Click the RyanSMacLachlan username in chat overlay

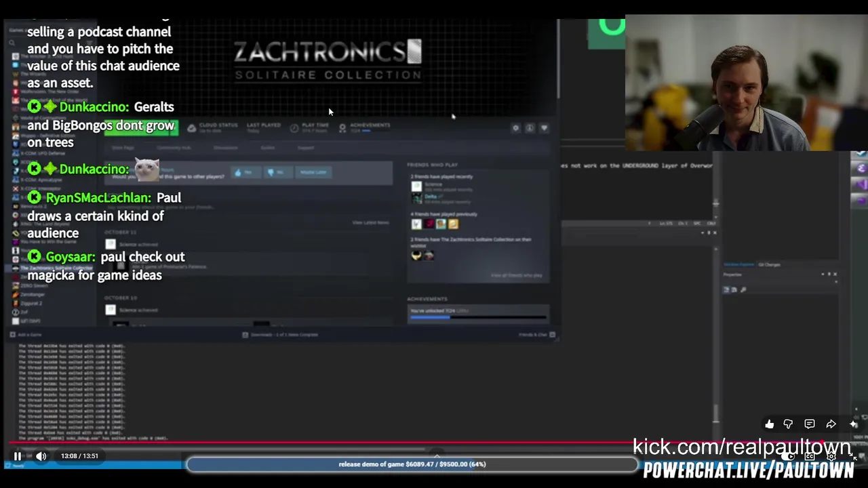point(98,198)
